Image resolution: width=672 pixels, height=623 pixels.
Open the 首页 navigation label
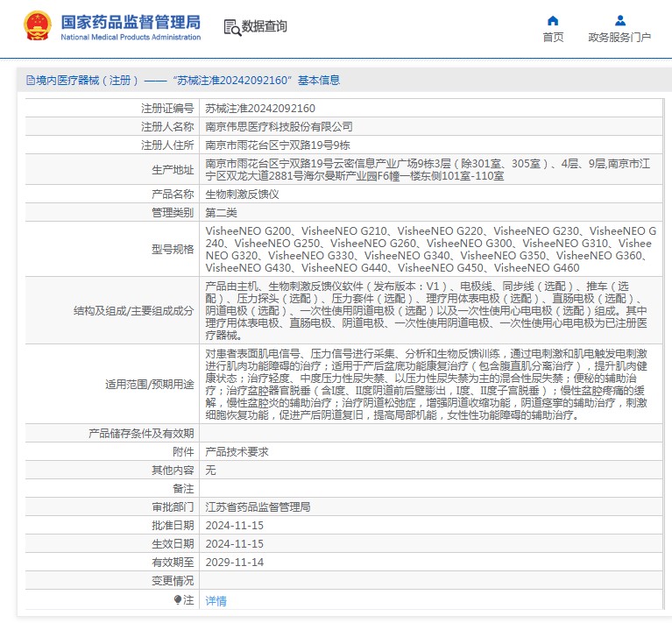click(x=553, y=37)
